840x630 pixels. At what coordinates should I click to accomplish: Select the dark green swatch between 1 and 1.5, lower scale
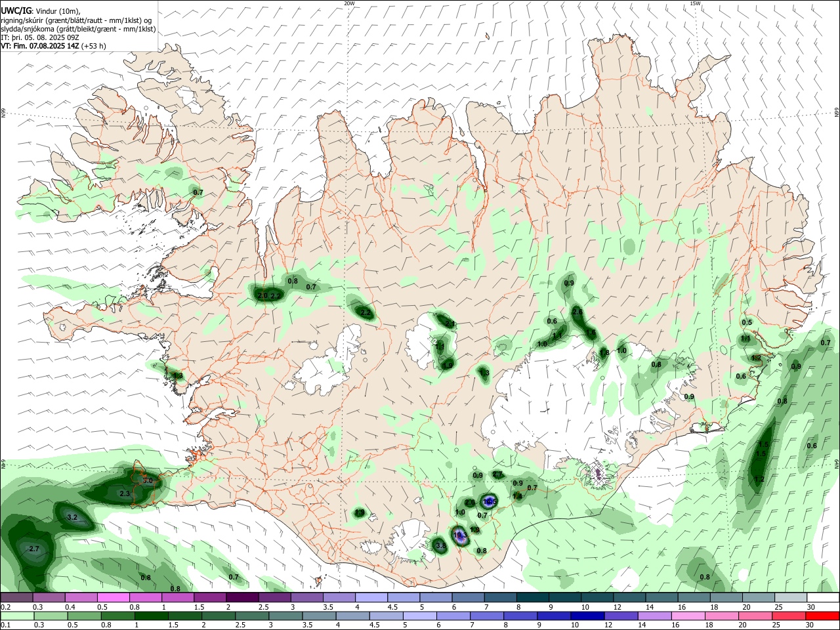151,616
